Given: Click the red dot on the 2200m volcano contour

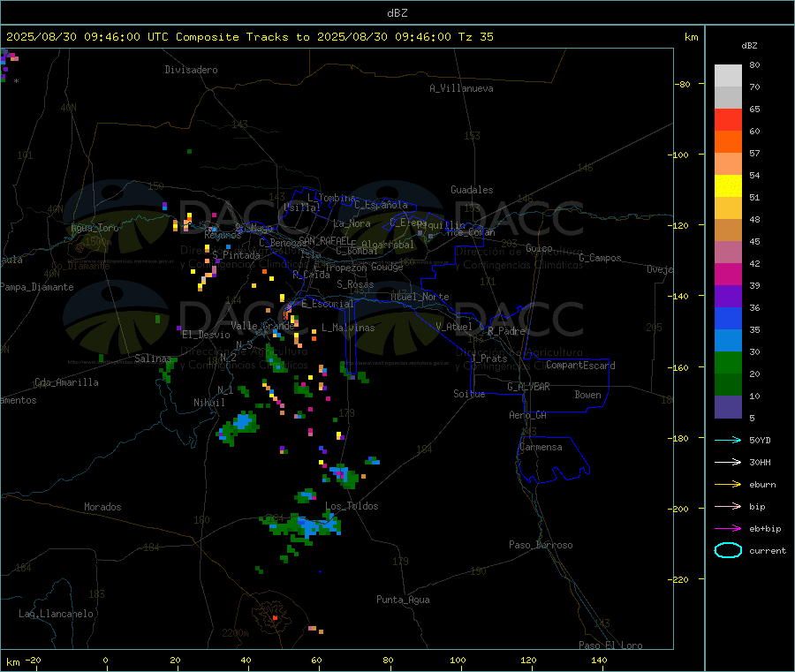Looking at the screenshot, I should click(275, 618).
